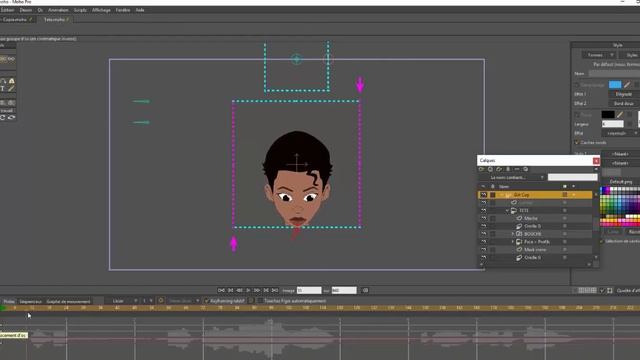640x360 pixels.
Task: Click the button right of the total frames field
Action: 365,290
